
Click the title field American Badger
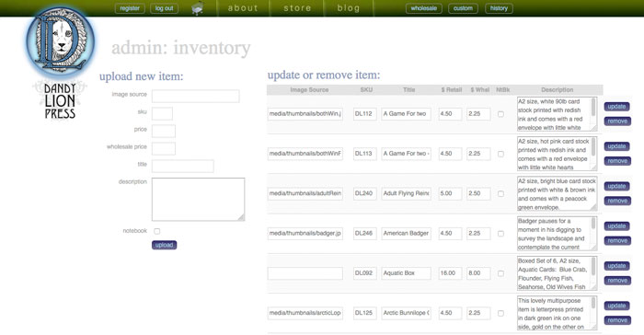(x=407, y=234)
